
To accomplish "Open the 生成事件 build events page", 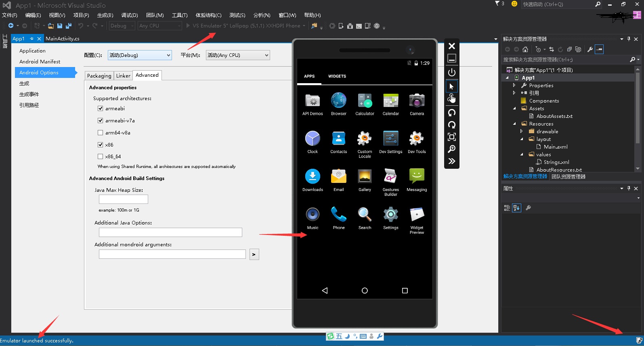I will tap(29, 94).
